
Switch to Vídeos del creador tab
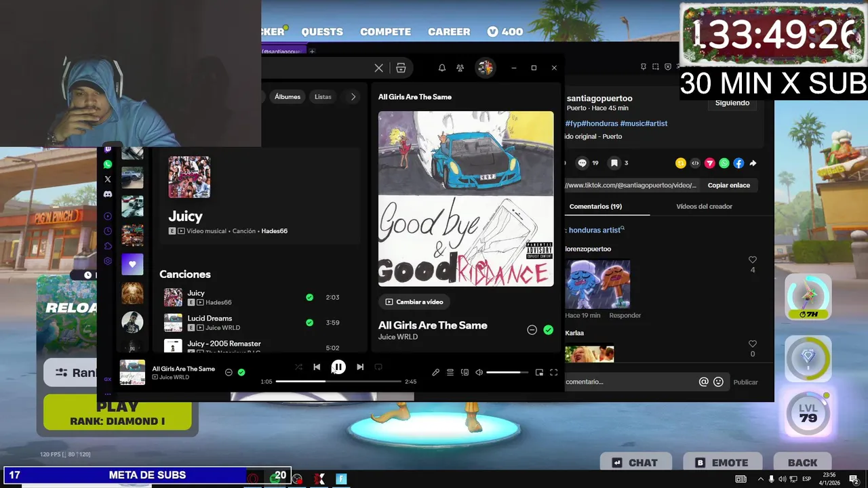tap(704, 207)
